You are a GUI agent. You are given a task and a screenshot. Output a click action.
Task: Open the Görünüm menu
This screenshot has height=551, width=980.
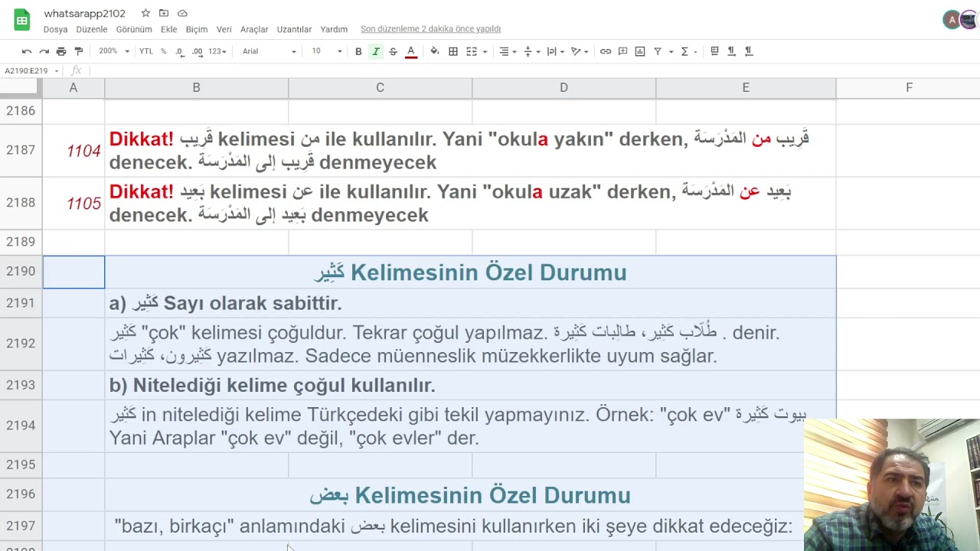(134, 29)
